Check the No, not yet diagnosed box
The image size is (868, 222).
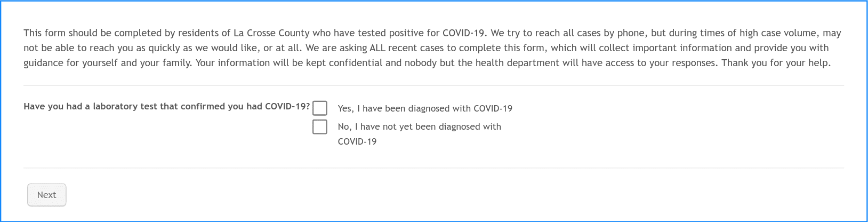pyautogui.click(x=320, y=127)
